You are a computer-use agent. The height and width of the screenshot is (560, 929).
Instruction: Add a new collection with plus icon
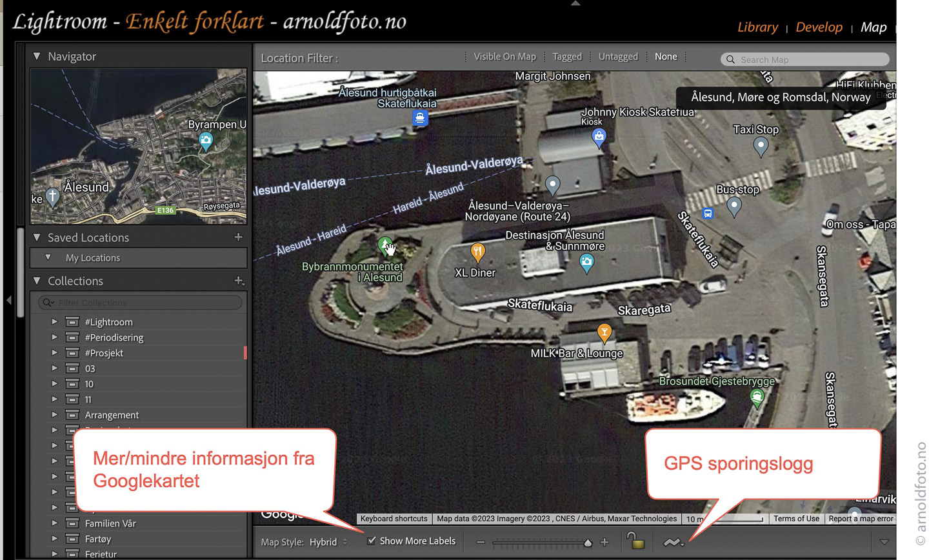click(x=239, y=281)
